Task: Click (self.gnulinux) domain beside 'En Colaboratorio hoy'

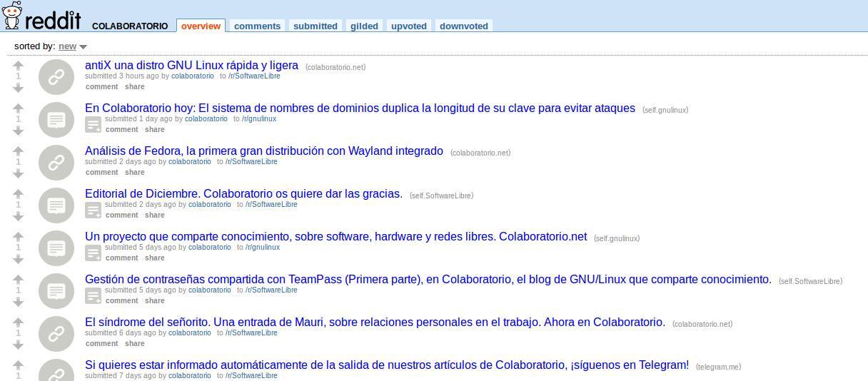Action: [x=665, y=110]
